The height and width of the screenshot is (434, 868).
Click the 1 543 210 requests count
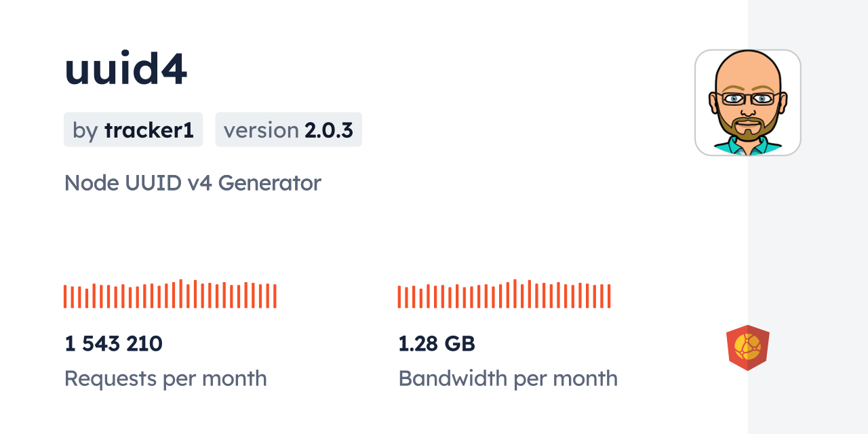pyautogui.click(x=113, y=344)
